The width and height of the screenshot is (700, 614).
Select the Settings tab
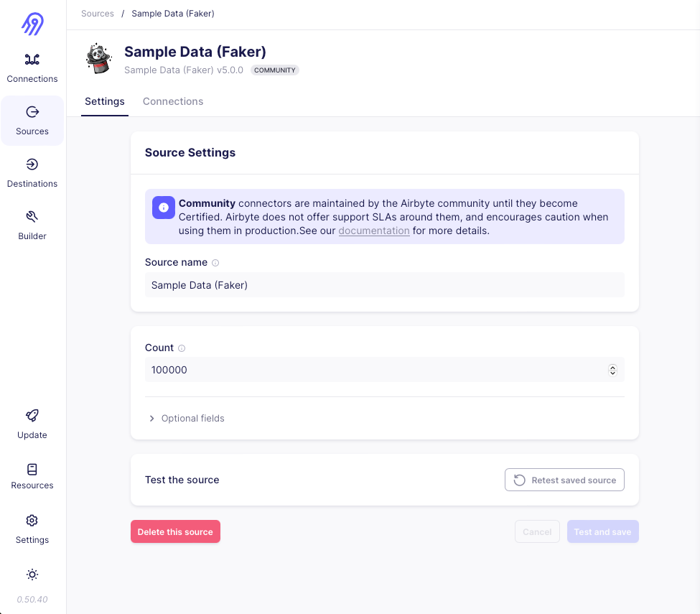104,101
